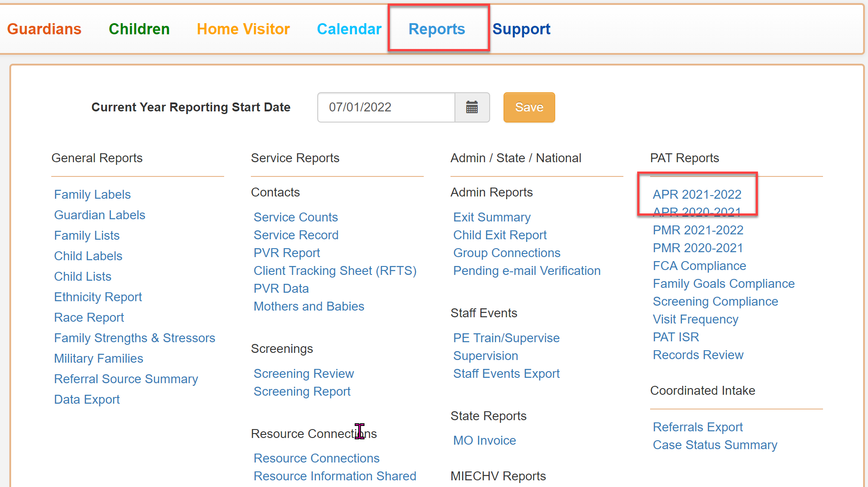Open Referral Source Summary report
This screenshot has height=487, width=868.
coord(126,379)
